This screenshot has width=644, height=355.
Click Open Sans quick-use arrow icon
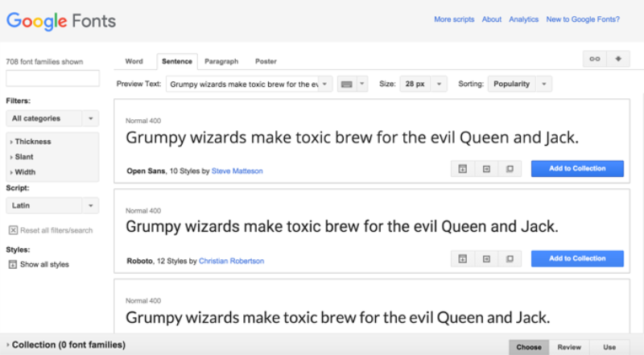point(486,169)
